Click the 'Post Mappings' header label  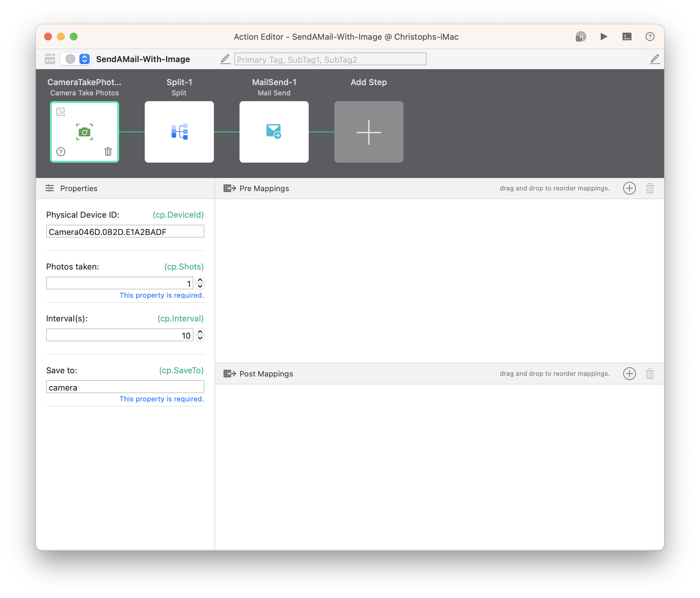(x=266, y=374)
